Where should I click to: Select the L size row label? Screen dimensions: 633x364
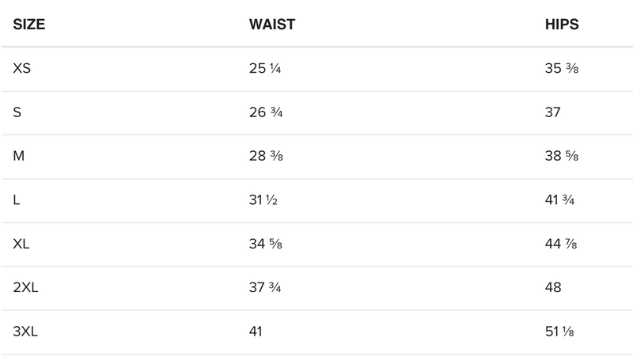(x=17, y=200)
